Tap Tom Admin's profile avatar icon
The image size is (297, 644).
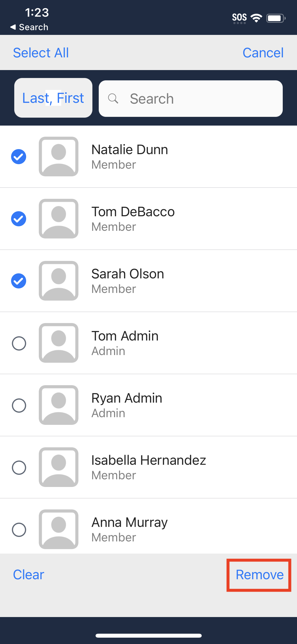click(59, 343)
